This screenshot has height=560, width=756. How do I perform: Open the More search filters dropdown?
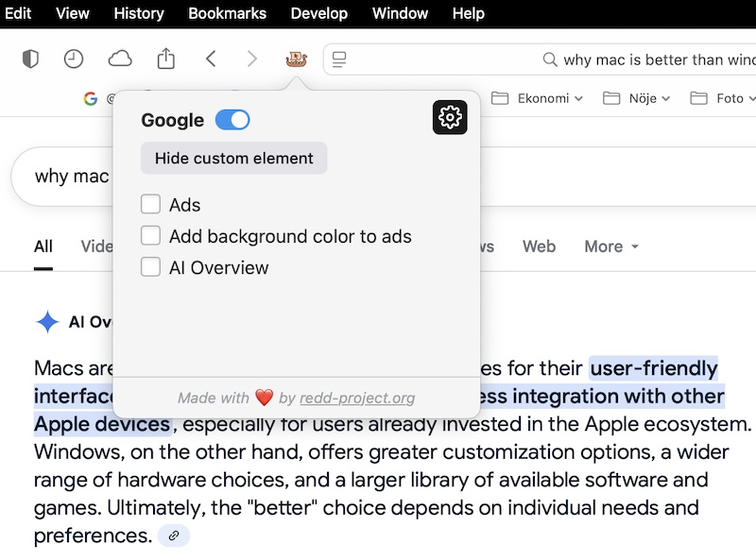pyautogui.click(x=611, y=246)
